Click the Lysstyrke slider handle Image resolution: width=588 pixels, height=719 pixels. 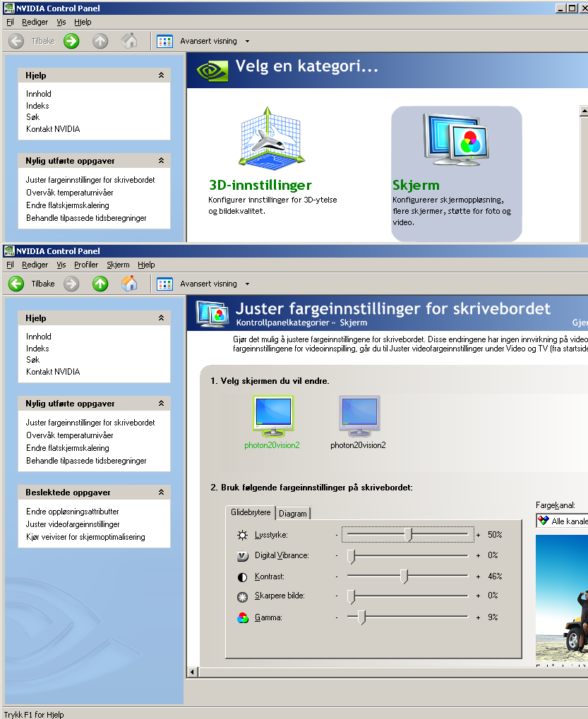[x=409, y=535]
